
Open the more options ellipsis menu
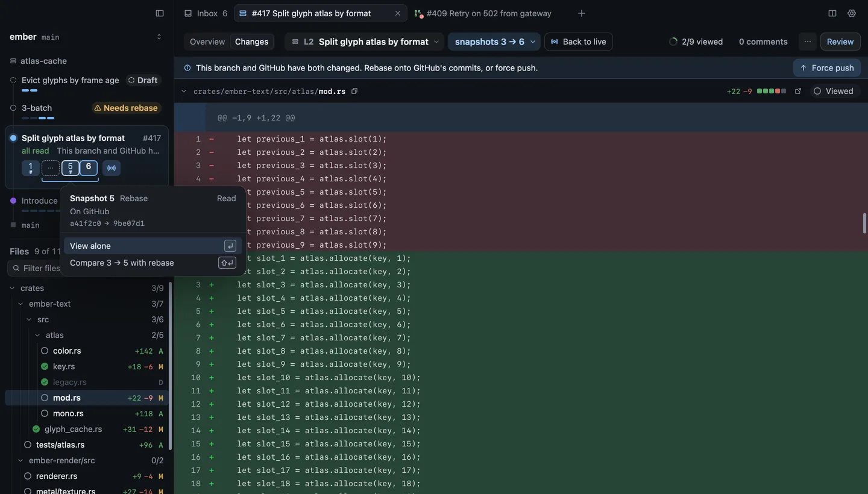point(808,42)
